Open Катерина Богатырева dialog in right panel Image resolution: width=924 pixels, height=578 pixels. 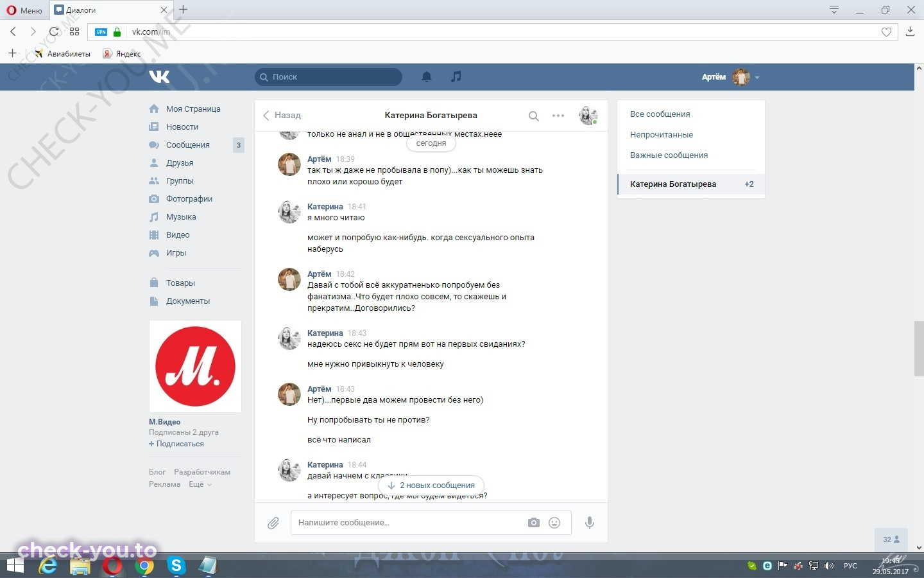coord(690,184)
